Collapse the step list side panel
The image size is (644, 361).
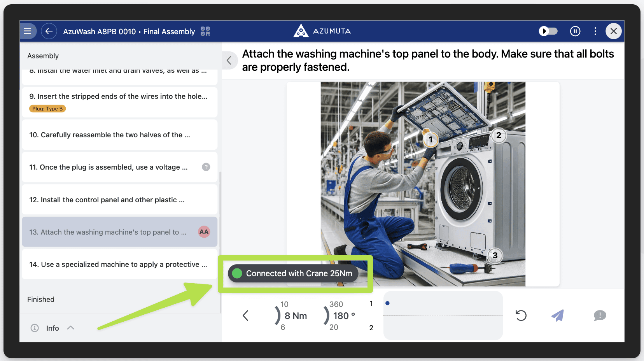(229, 60)
